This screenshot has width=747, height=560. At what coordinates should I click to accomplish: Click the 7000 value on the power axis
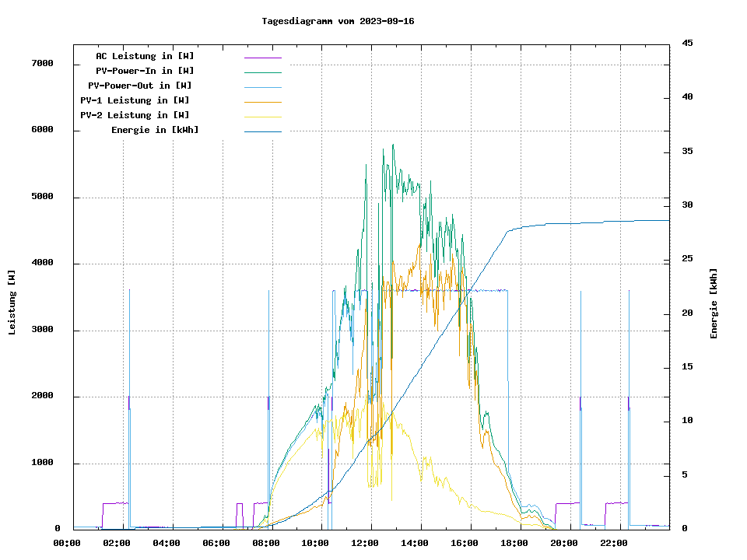click(41, 64)
